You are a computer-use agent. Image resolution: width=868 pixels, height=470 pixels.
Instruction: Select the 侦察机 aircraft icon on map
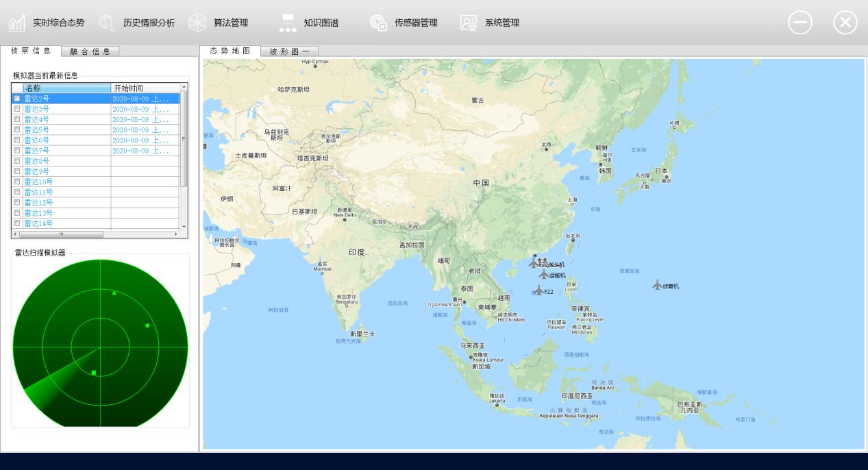click(x=658, y=284)
